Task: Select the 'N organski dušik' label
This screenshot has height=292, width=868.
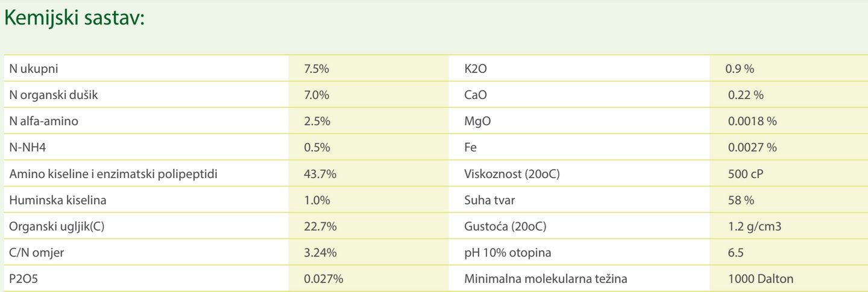Action: click(49, 95)
